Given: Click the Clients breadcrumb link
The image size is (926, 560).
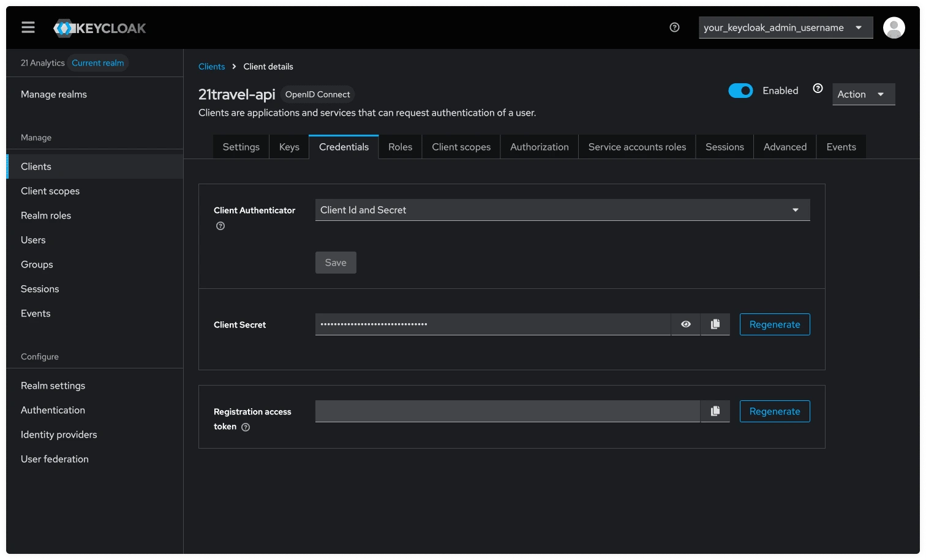Looking at the screenshot, I should pyautogui.click(x=211, y=67).
